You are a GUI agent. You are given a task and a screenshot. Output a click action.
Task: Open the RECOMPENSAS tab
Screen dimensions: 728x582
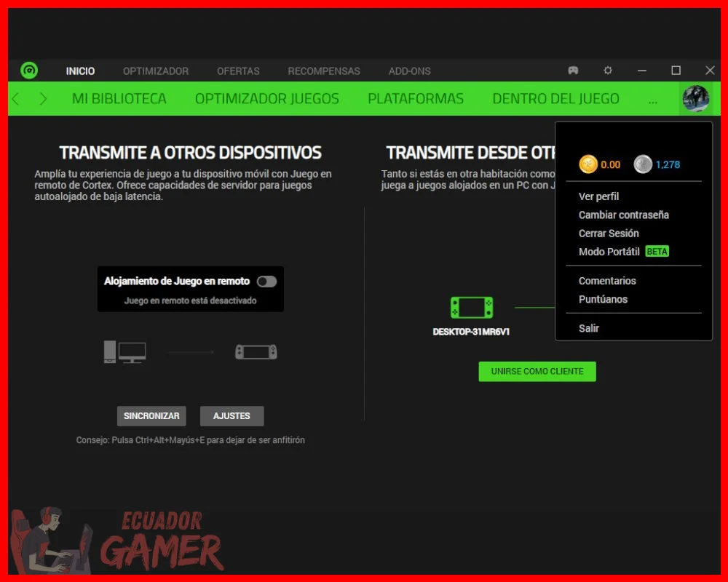click(x=324, y=71)
